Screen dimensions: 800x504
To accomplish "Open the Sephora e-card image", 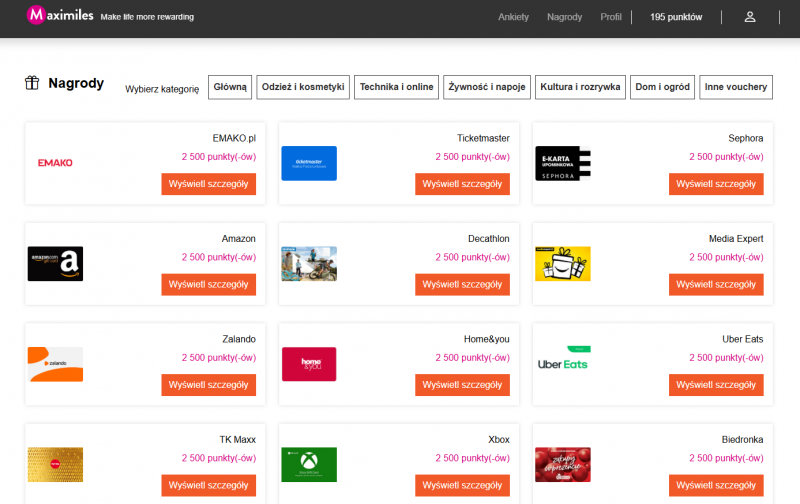I will coord(563,164).
